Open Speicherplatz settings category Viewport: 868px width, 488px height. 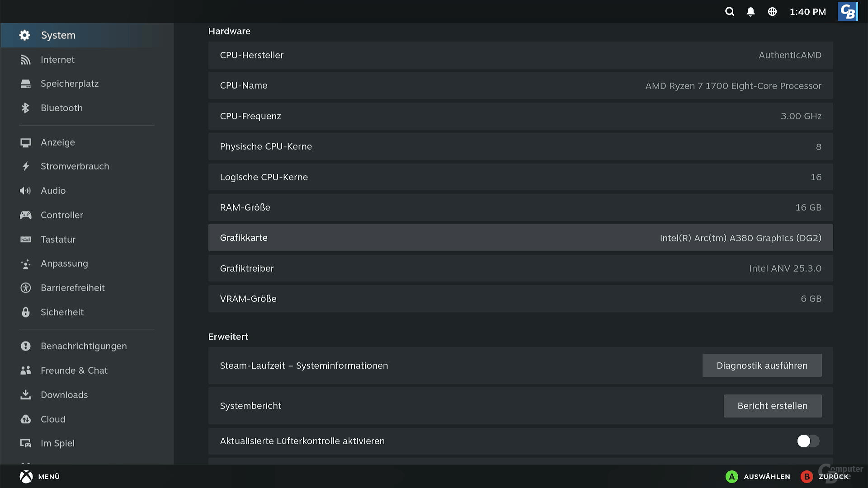tap(87, 84)
